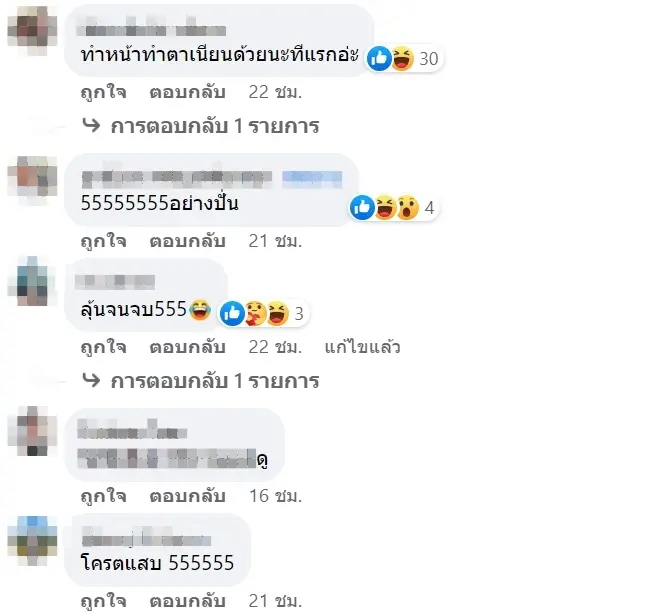Click the blue like icon on the 55555555อย่างปั่น comment
661x615 pixels.
coord(362,207)
